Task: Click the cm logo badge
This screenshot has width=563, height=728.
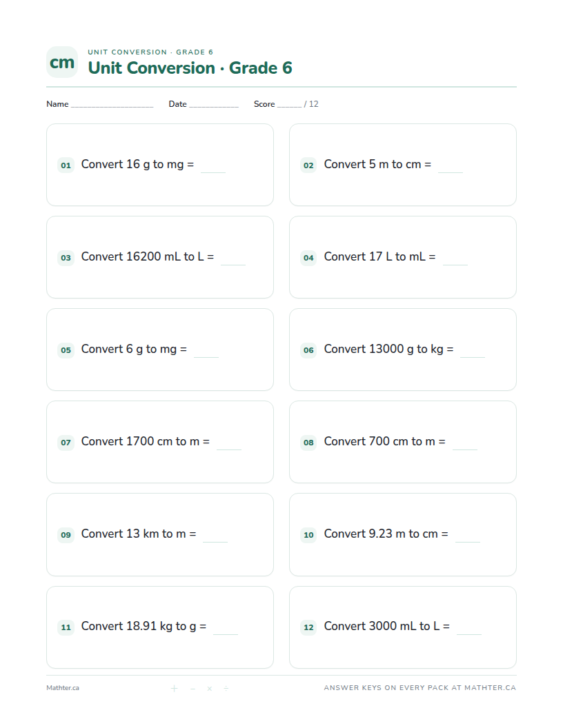Action: point(62,62)
